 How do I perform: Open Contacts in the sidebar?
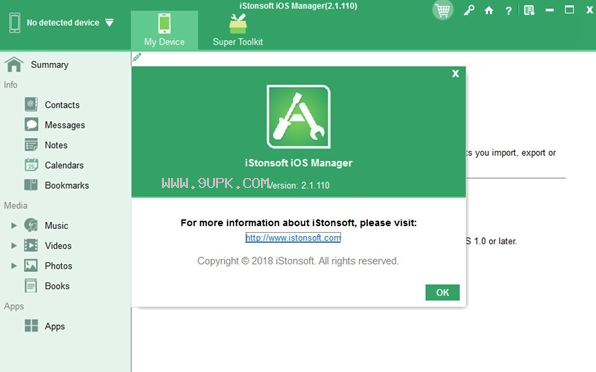(62, 105)
